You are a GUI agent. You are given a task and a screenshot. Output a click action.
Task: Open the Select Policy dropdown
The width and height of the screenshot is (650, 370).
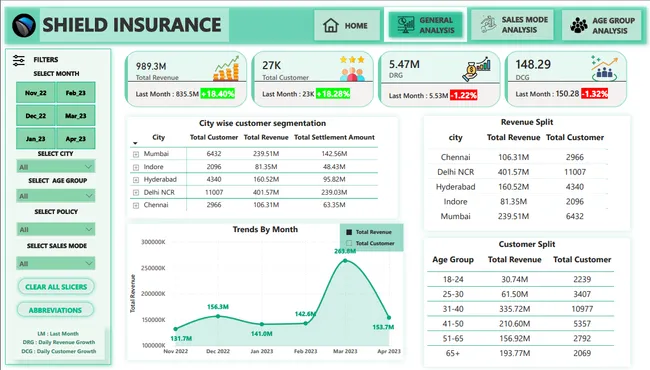pos(56,229)
